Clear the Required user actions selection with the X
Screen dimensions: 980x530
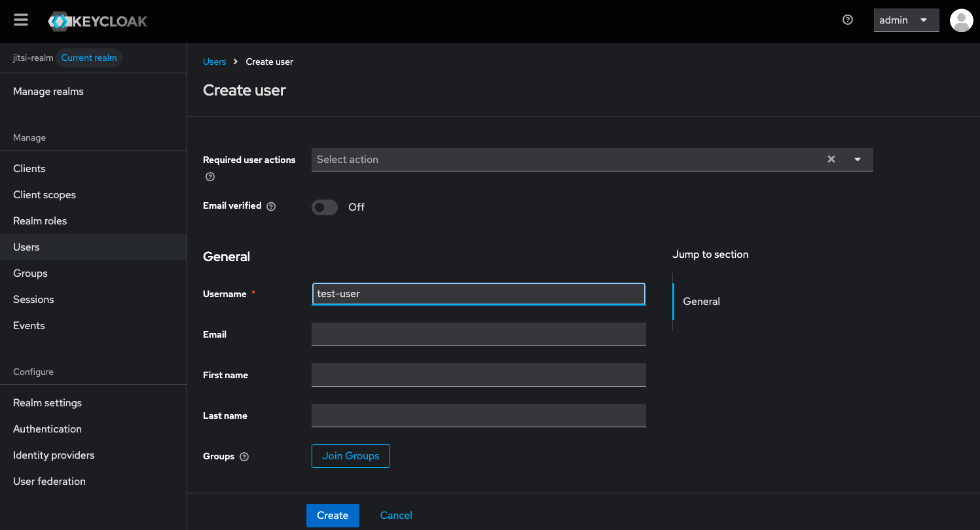(x=831, y=159)
